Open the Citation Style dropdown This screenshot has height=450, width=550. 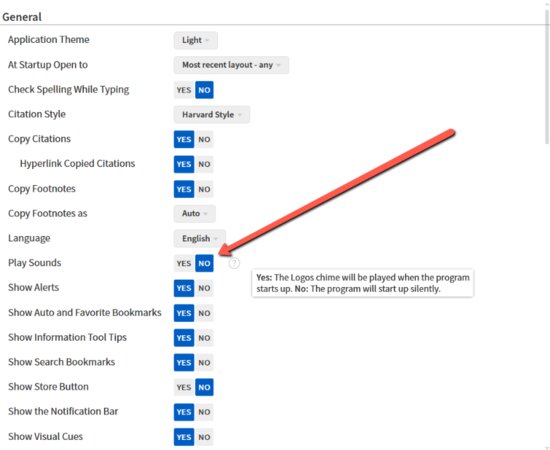tap(212, 115)
